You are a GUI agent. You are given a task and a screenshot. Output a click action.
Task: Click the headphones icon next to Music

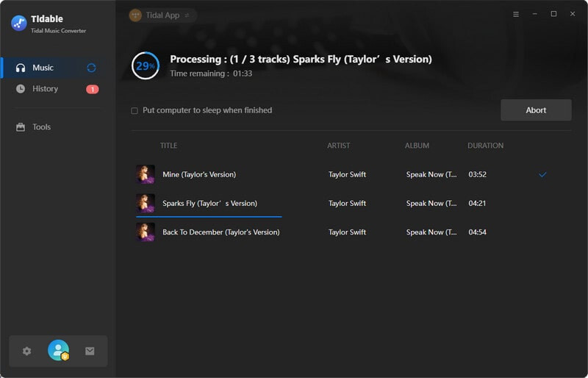(21, 68)
